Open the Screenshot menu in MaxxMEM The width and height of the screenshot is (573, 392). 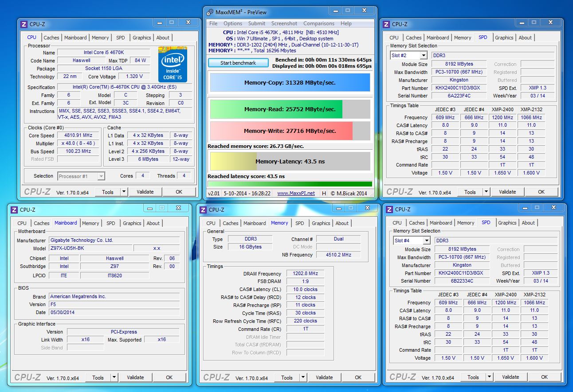pyautogui.click(x=284, y=23)
